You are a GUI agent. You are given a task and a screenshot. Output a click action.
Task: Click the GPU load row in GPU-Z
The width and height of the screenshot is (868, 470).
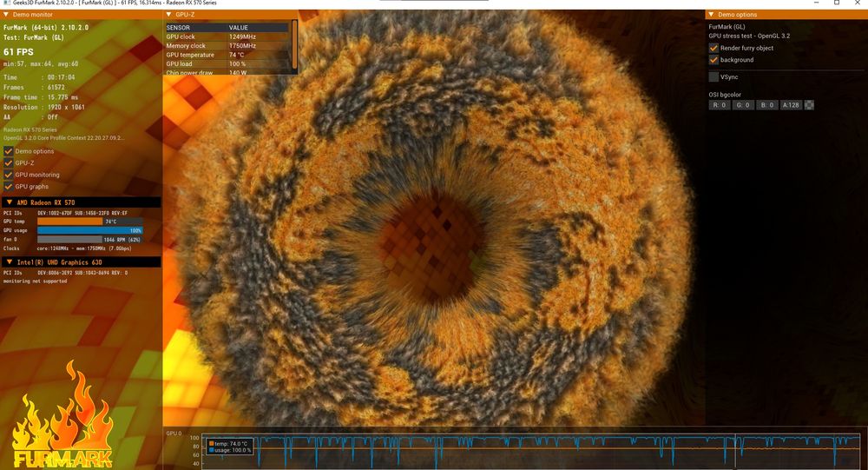(x=227, y=63)
